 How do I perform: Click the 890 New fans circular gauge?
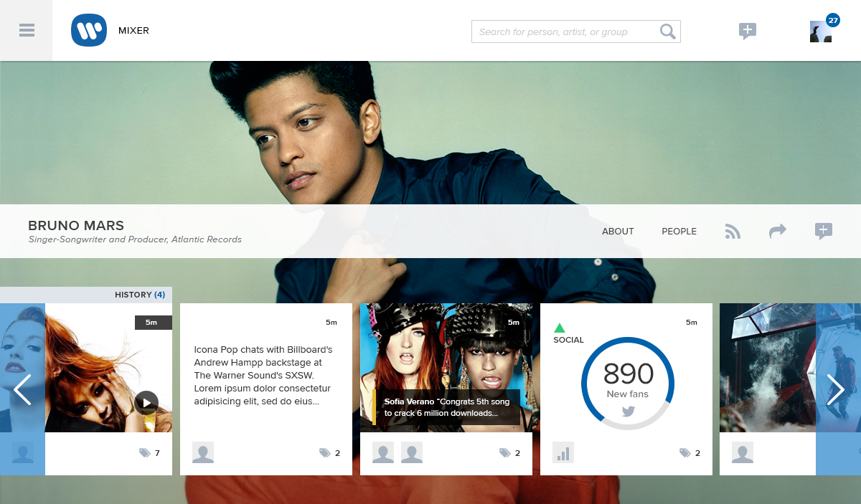(x=628, y=384)
